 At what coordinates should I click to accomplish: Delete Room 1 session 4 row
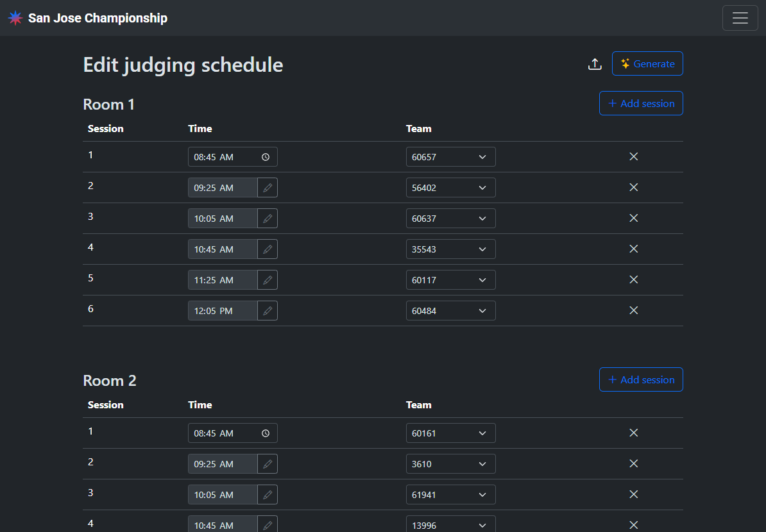click(633, 249)
